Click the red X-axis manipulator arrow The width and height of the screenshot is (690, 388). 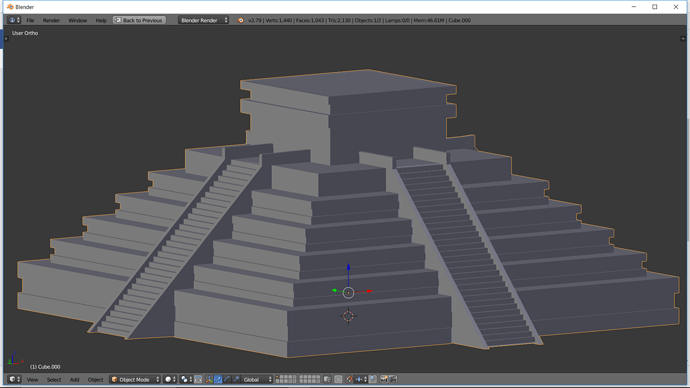[369, 291]
